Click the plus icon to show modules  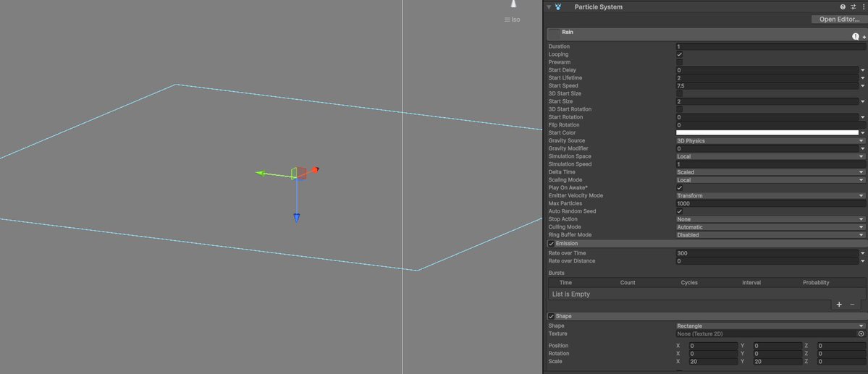(864, 37)
